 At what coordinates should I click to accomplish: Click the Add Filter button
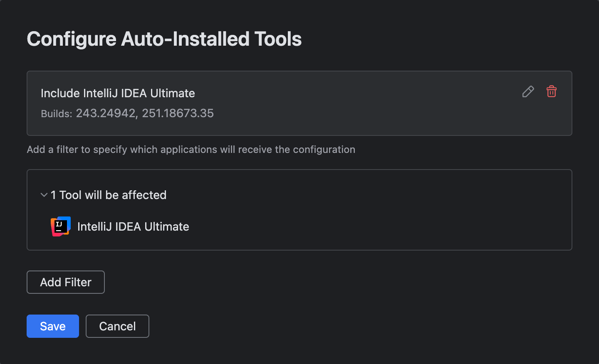pyautogui.click(x=66, y=282)
